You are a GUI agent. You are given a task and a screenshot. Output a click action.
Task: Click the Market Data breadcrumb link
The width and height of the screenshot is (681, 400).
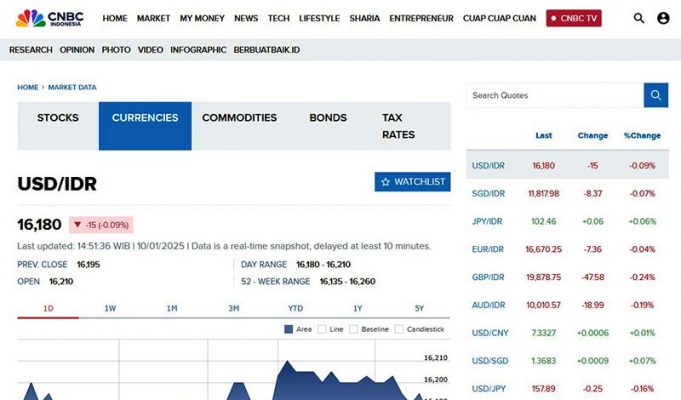[72, 87]
